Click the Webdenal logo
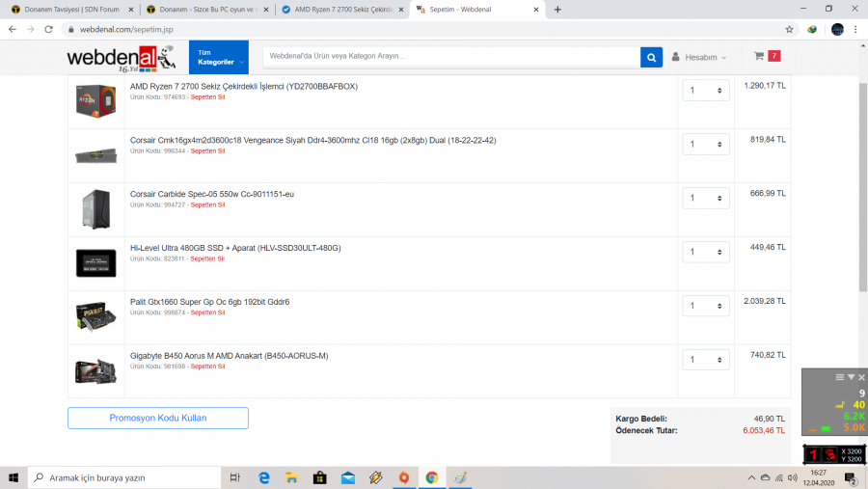 click(x=121, y=58)
